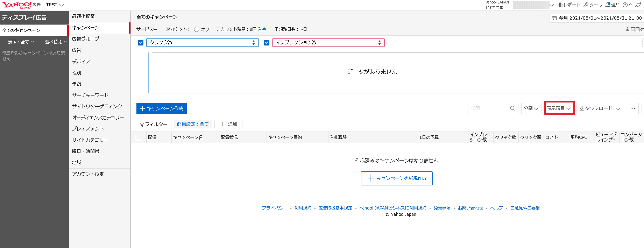Click the 検索 search input field

(x=487, y=108)
